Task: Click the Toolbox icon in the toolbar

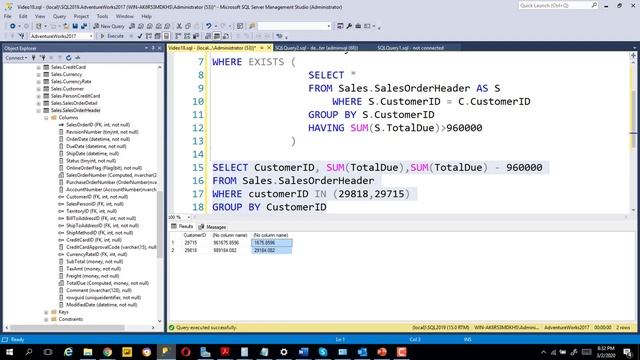Action: pyautogui.click(x=358, y=26)
